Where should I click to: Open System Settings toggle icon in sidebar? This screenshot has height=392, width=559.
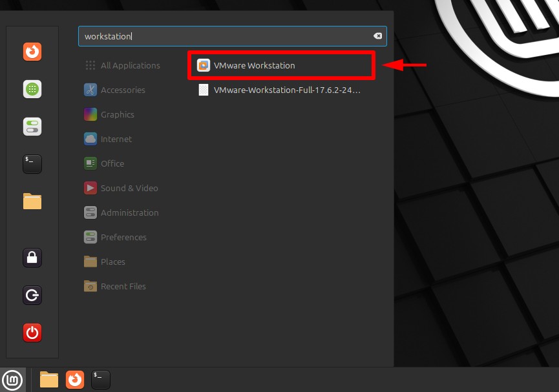(32, 127)
